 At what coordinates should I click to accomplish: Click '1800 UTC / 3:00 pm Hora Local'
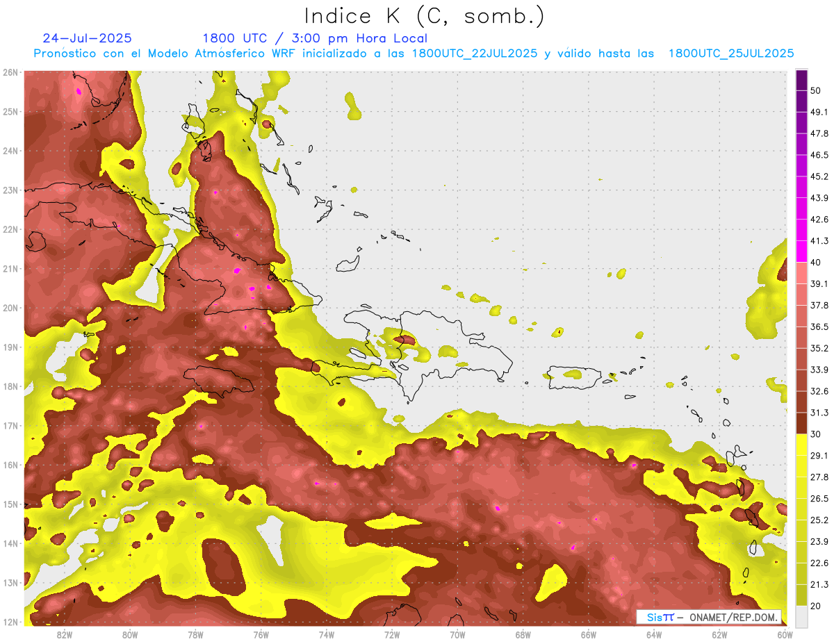point(315,38)
